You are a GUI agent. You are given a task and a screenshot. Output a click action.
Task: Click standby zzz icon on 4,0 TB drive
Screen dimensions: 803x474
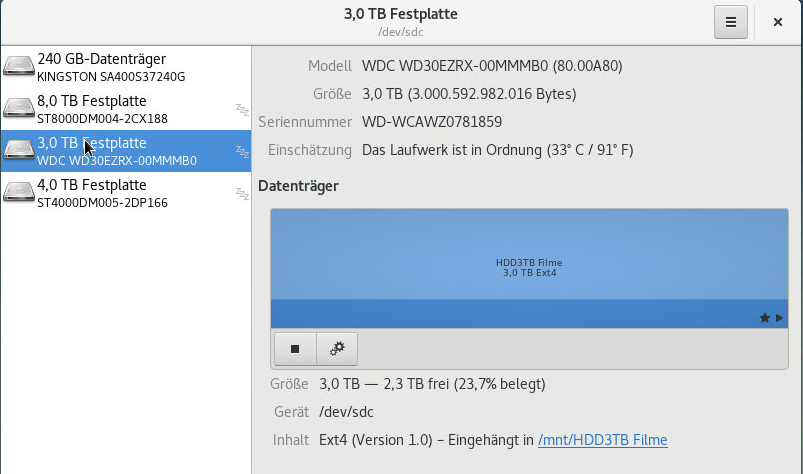[x=242, y=193]
